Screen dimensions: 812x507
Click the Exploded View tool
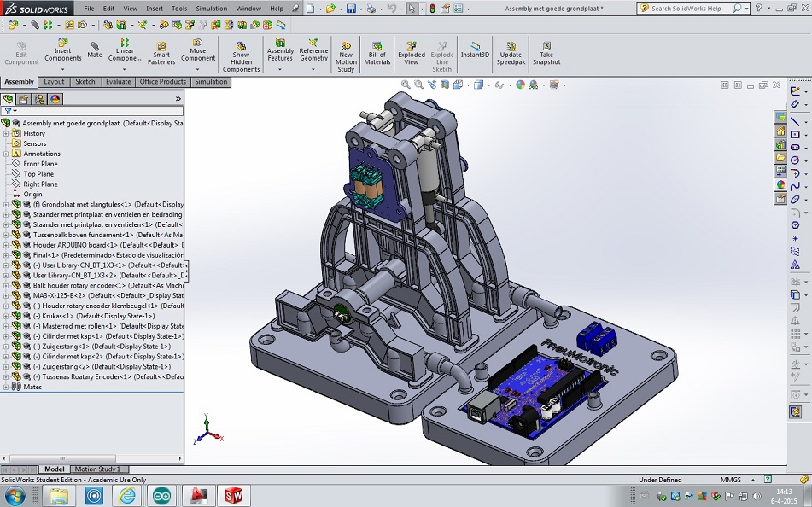412,53
